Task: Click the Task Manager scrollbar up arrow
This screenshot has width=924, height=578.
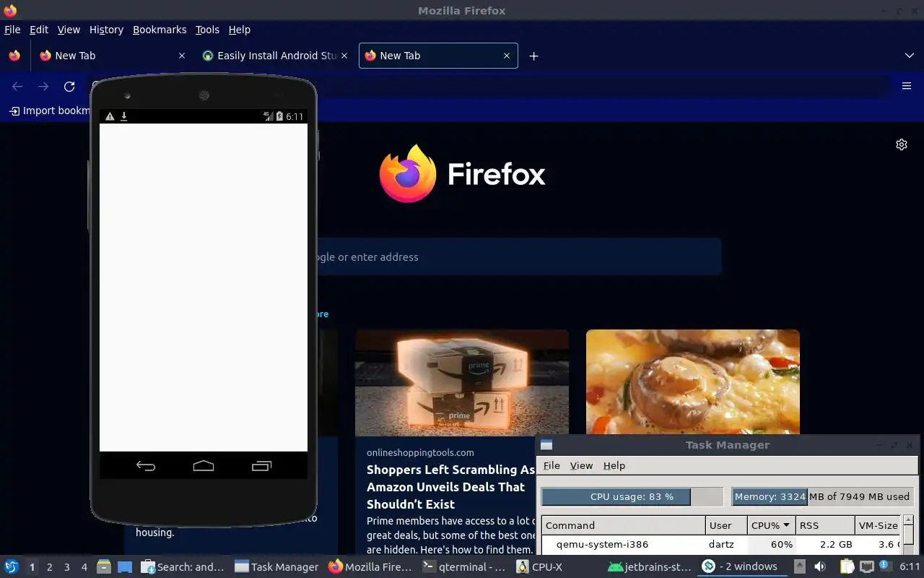Action: click(909, 520)
